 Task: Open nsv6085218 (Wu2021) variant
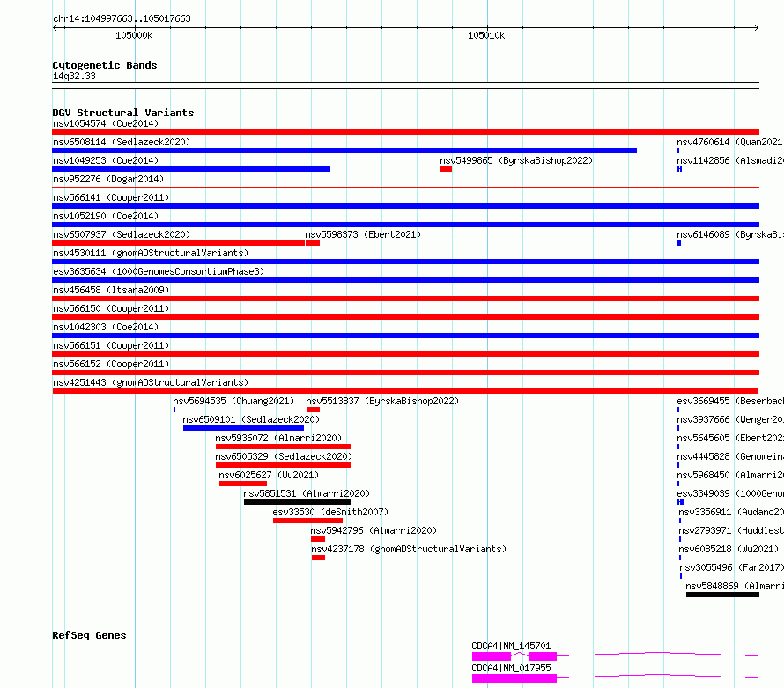pos(729,549)
